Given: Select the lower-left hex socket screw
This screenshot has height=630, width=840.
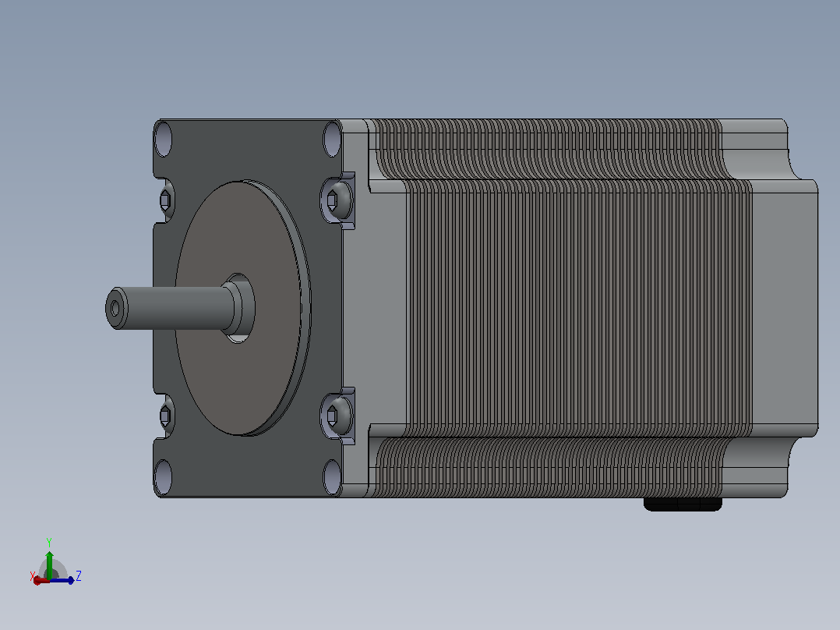Looking at the screenshot, I should click(166, 416).
